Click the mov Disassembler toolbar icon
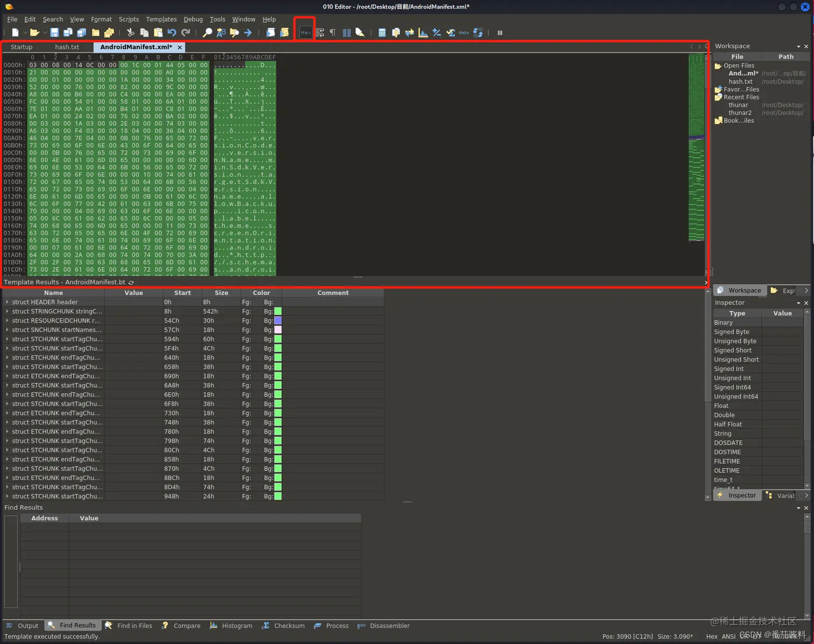The image size is (814, 644). [x=464, y=33]
